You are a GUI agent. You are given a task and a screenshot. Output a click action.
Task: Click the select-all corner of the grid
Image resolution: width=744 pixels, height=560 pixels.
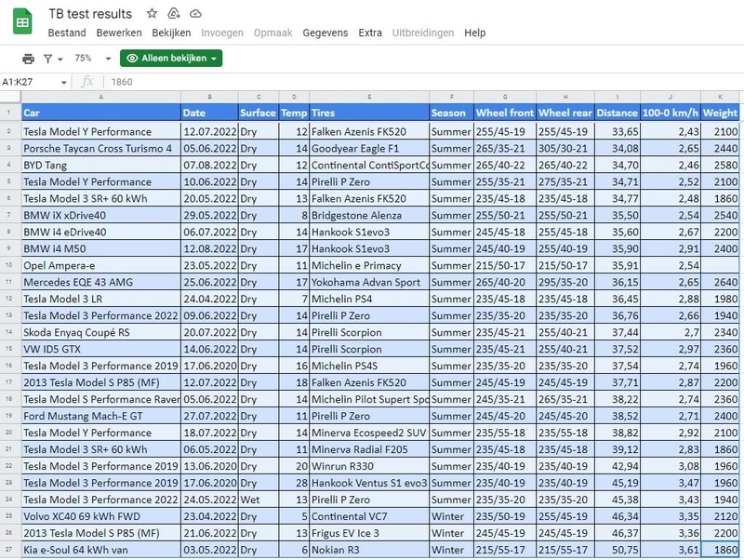pos(10,97)
